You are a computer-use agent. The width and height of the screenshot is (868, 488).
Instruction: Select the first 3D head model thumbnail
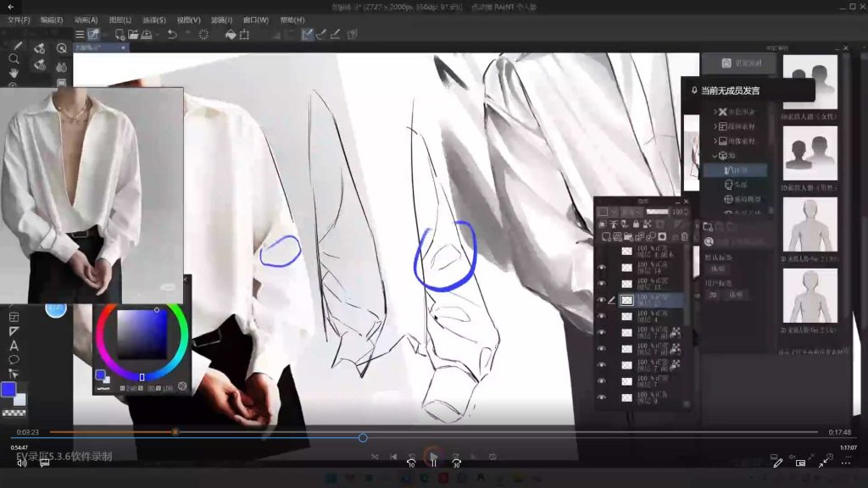tap(810, 81)
